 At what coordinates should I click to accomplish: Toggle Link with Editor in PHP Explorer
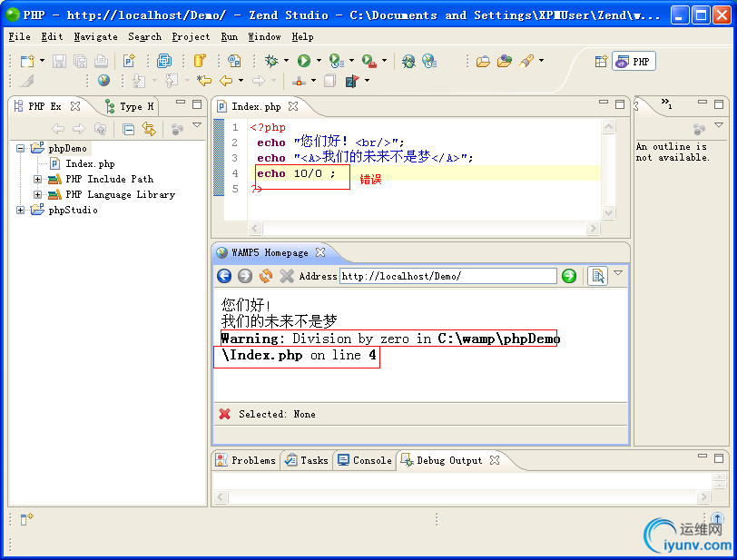click(x=149, y=129)
